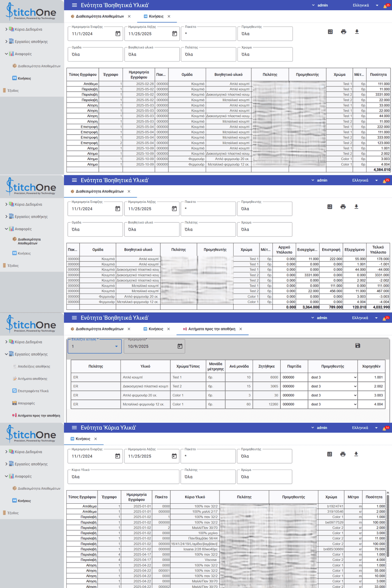Click the Κύριο Υλικό filter field

click(124, 477)
